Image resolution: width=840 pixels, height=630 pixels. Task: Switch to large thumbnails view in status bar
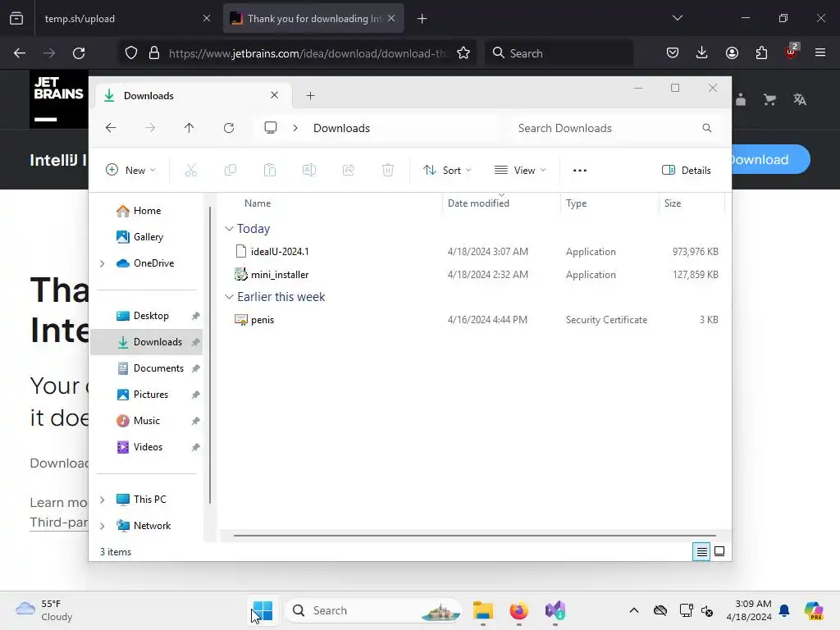pyautogui.click(x=719, y=551)
